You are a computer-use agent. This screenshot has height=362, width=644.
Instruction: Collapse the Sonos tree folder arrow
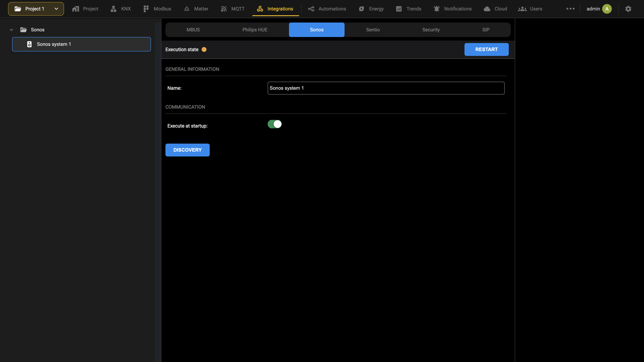pos(11,30)
